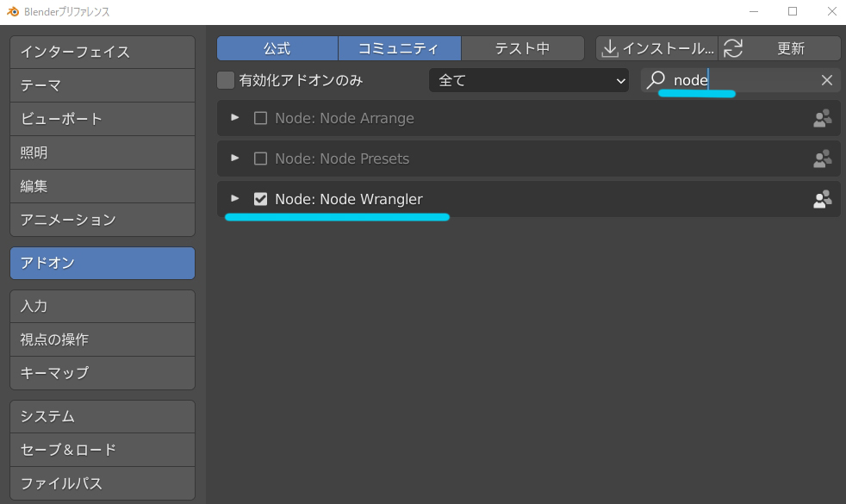Viewport: 846px width, 504px height.
Task: Open キーマップ preferences section
Action: point(103,373)
